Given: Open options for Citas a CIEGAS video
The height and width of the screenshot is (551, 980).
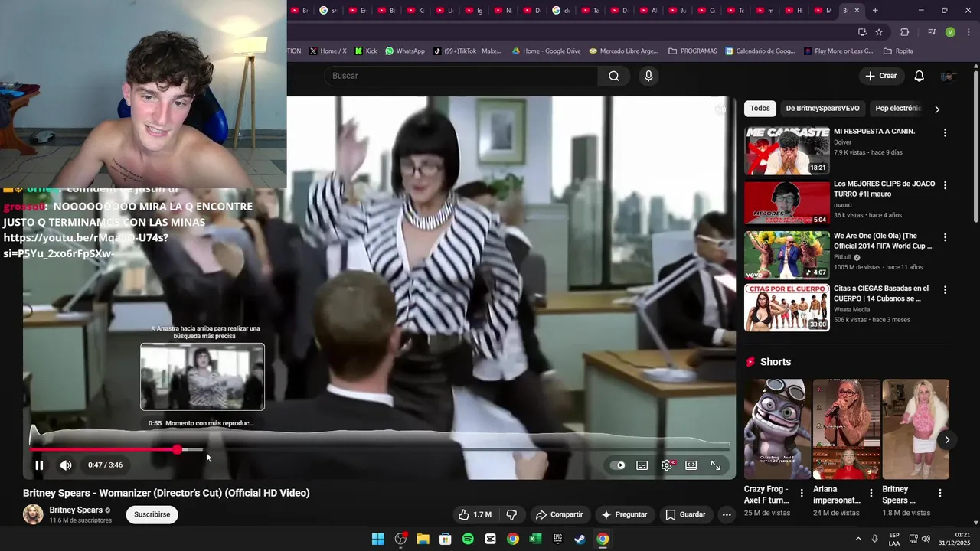Looking at the screenshot, I should tap(945, 290).
